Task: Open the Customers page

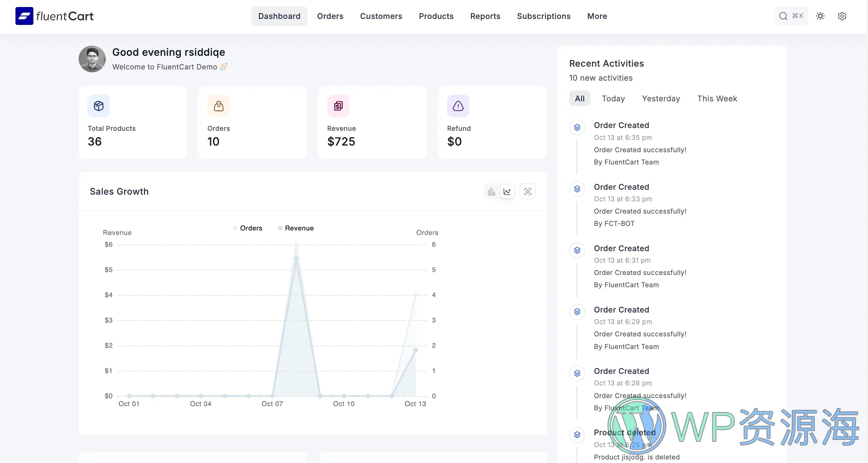Action: coord(381,16)
